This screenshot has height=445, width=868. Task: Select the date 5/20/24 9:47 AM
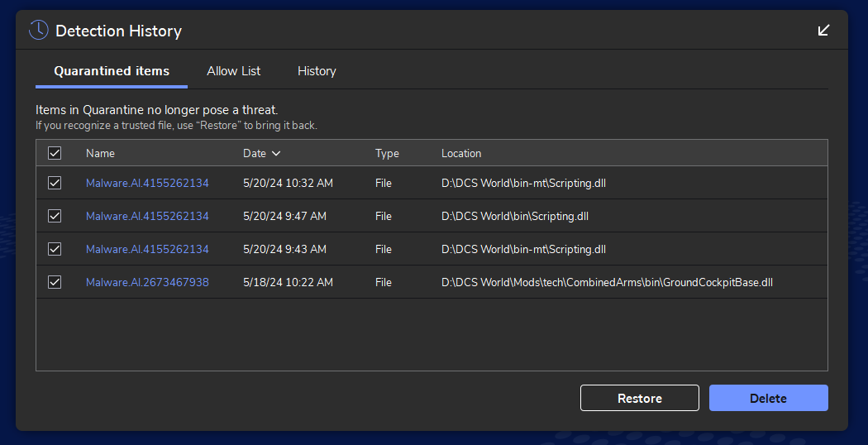(x=284, y=216)
